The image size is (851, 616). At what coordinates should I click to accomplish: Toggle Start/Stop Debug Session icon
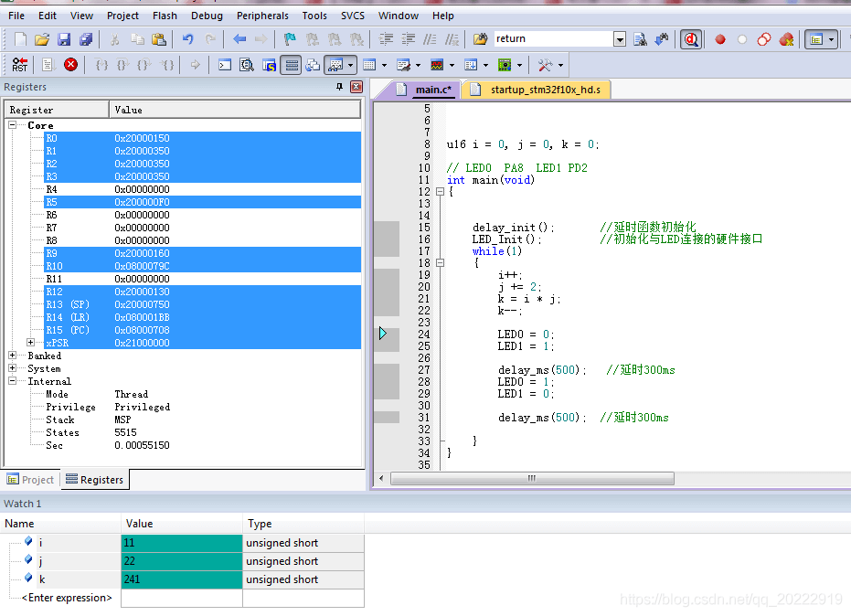pyautogui.click(x=691, y=39)
